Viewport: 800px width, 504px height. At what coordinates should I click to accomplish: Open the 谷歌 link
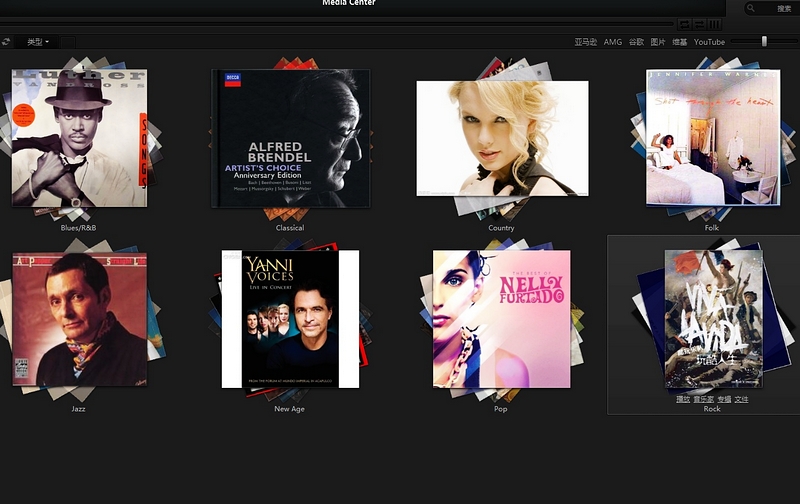[636, 42]
